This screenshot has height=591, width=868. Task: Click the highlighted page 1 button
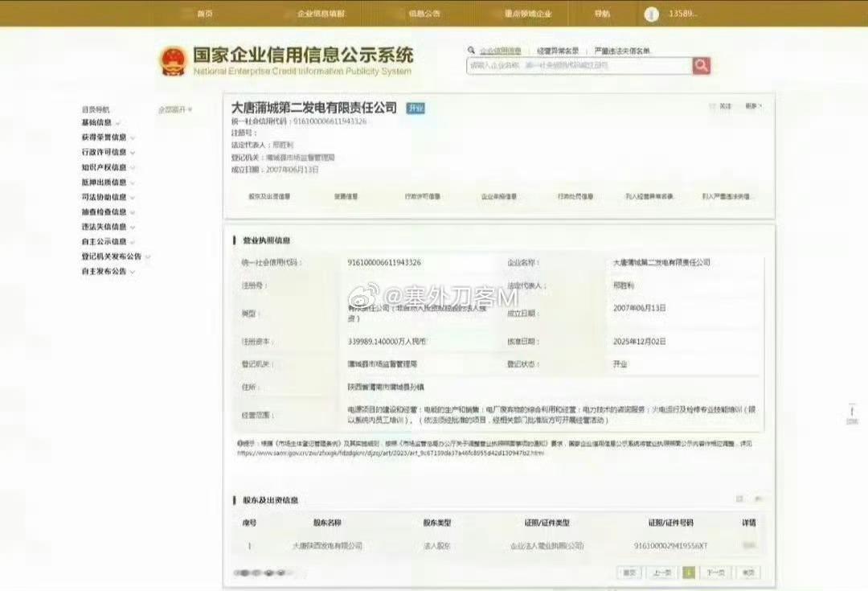click(689, 573)
